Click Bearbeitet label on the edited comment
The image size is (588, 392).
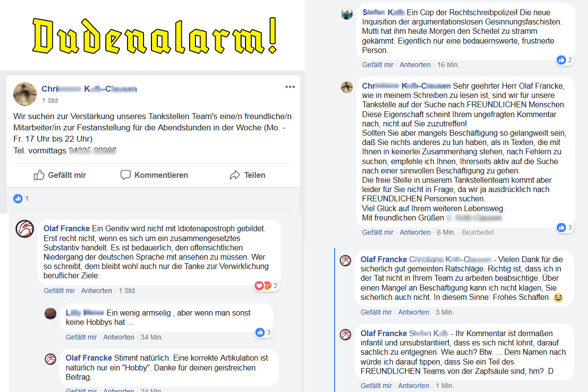pos(478,232)
